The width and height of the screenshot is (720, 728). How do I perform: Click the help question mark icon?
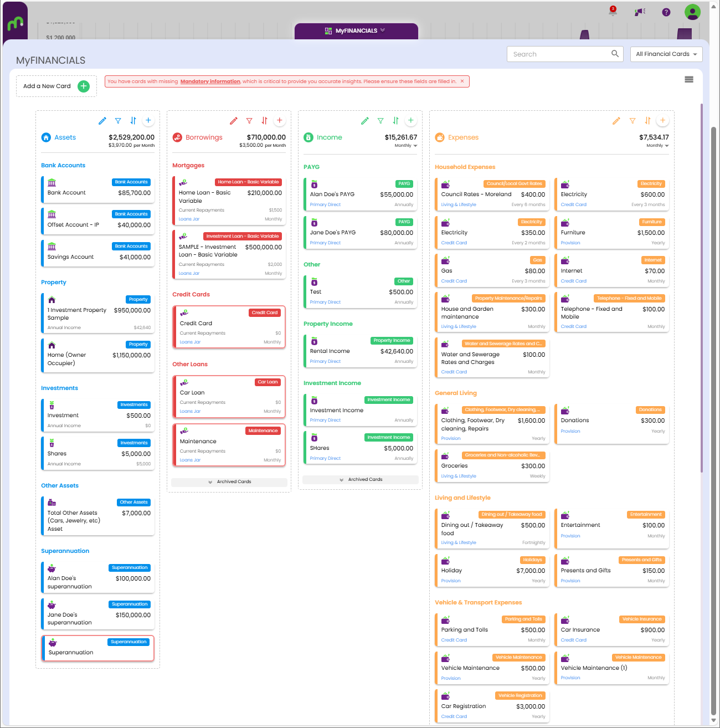click(666, 12)
